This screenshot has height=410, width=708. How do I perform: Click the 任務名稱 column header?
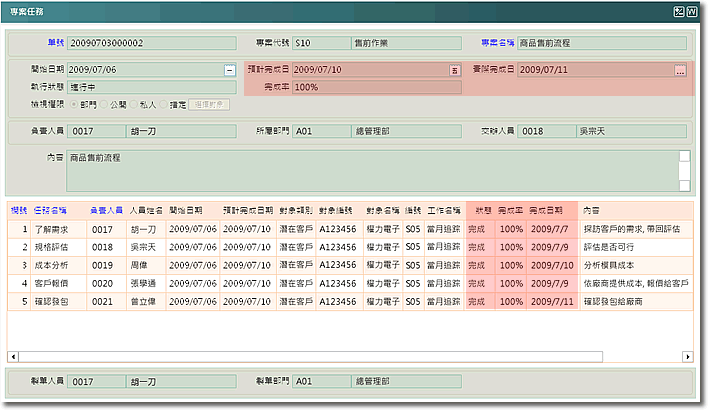coord(50,211)
